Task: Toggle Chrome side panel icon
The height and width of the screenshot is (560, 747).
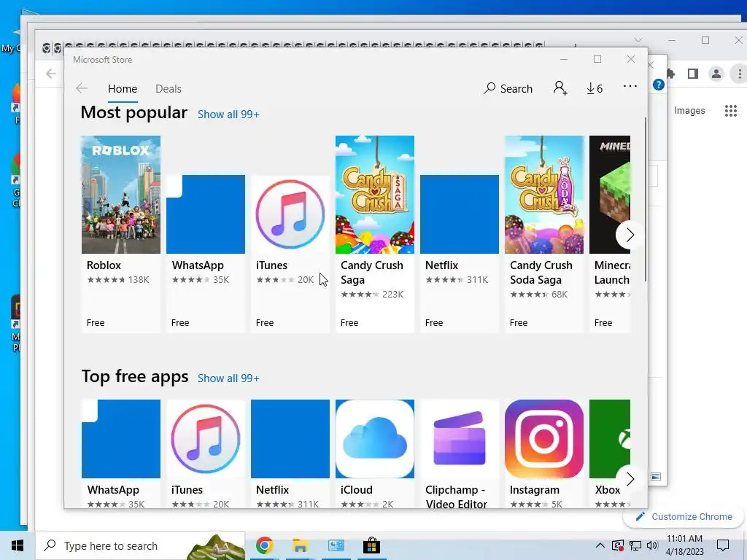Action: 693,74
